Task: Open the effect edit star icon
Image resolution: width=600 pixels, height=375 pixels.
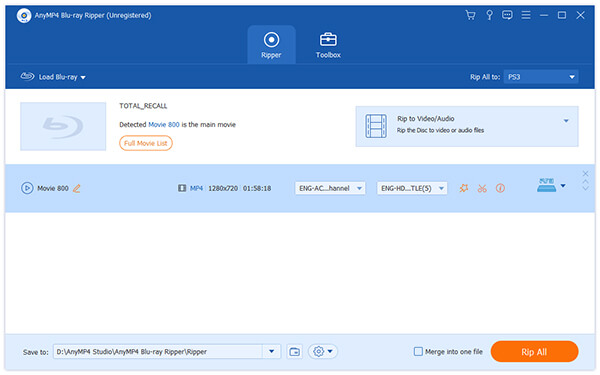Action: (x=464, y=188)
